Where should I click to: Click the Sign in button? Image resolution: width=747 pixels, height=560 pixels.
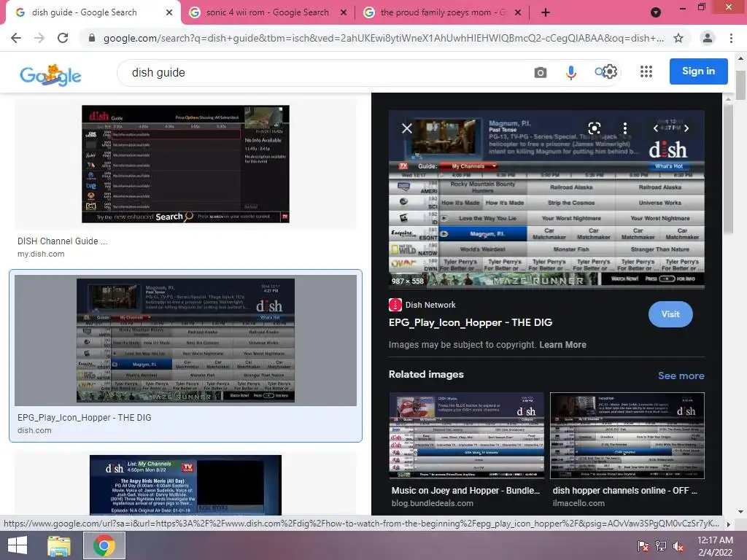698,71
